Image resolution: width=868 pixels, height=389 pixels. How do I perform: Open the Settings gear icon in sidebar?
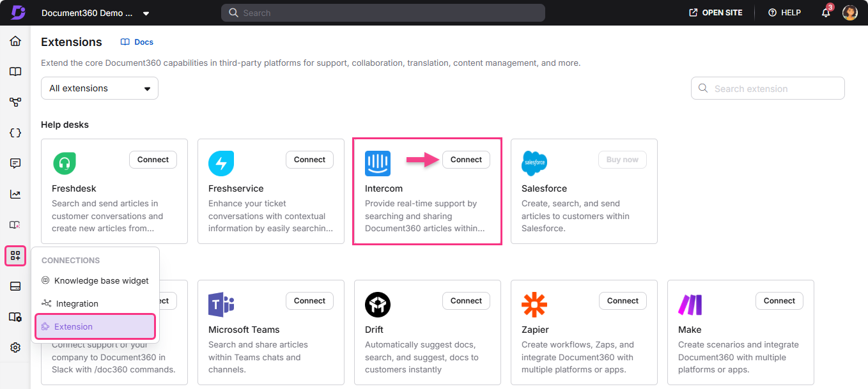15,347
